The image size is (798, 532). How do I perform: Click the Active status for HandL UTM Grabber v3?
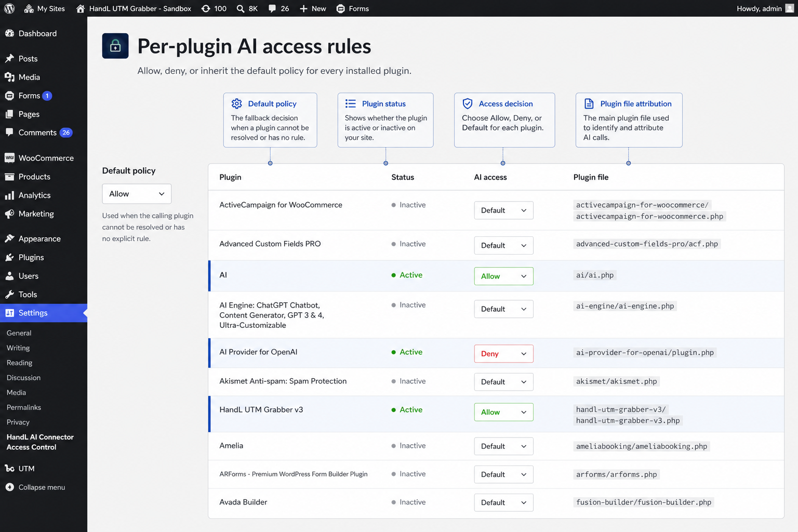coord(407,410)
